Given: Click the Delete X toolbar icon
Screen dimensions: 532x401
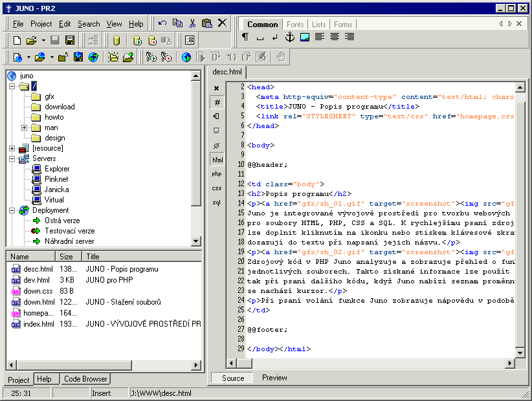Looking at the screenshot, I should pos(222,23).
